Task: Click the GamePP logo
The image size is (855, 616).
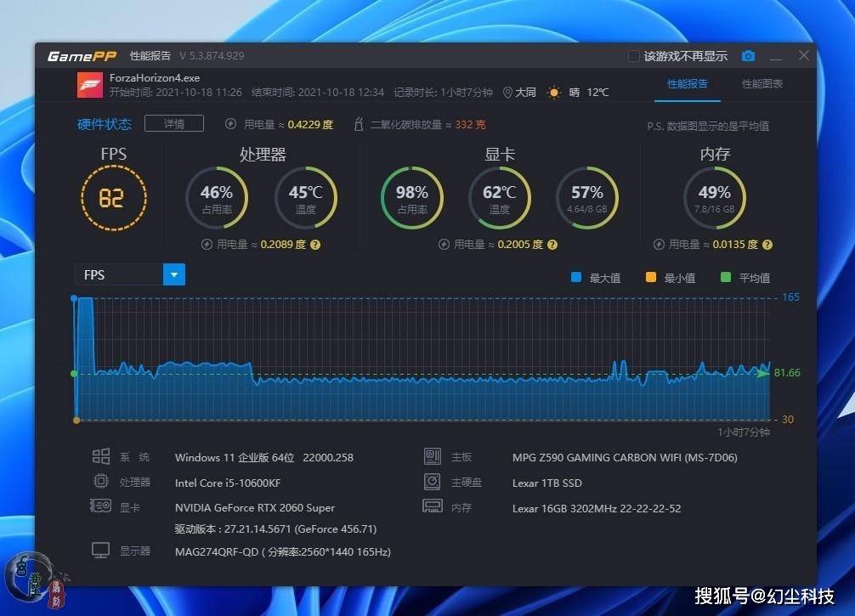Action: [x=82, y=56]
